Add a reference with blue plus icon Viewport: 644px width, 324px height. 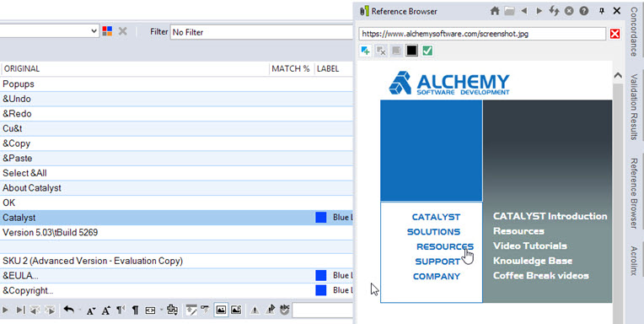point(365,51)
